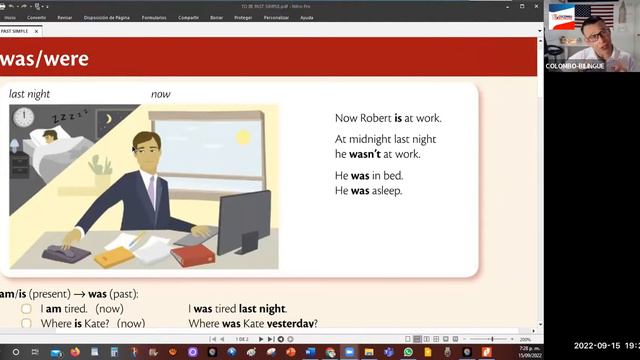Open Task View on taskbar

(35, 352)
